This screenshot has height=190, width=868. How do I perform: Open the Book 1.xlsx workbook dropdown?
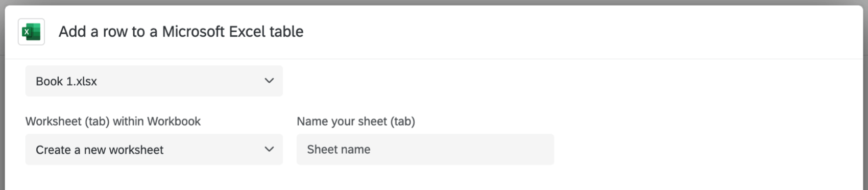(154, 81)
